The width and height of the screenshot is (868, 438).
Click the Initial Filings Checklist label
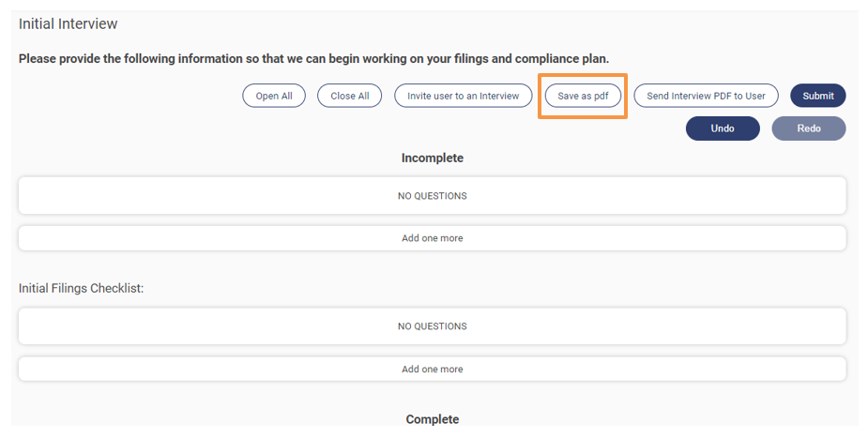[81, 289]
